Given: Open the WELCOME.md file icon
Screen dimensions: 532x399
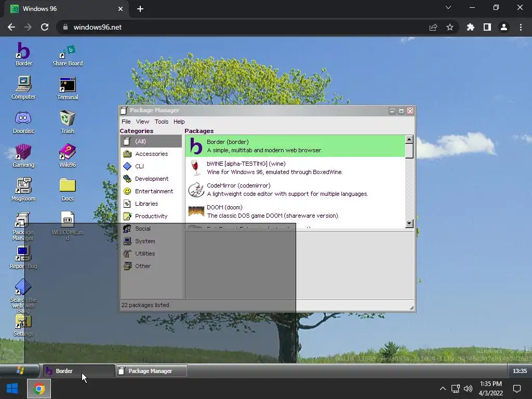Looking at the screenshot, I should (x=67, y=225).
